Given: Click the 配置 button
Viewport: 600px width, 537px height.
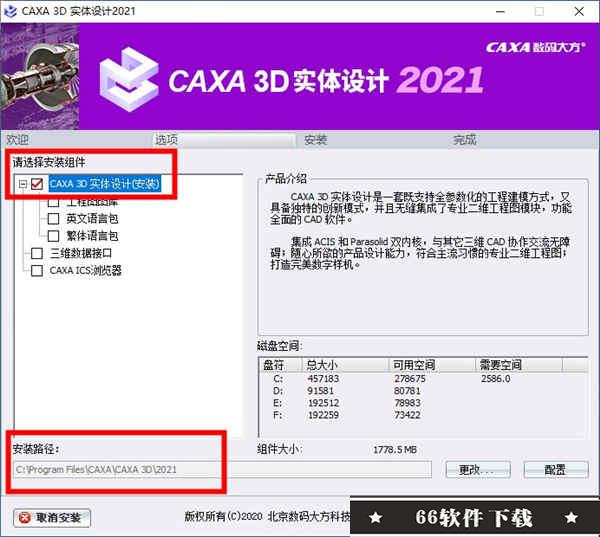Looking at the screenshot, I should click(x=556, y=470).
